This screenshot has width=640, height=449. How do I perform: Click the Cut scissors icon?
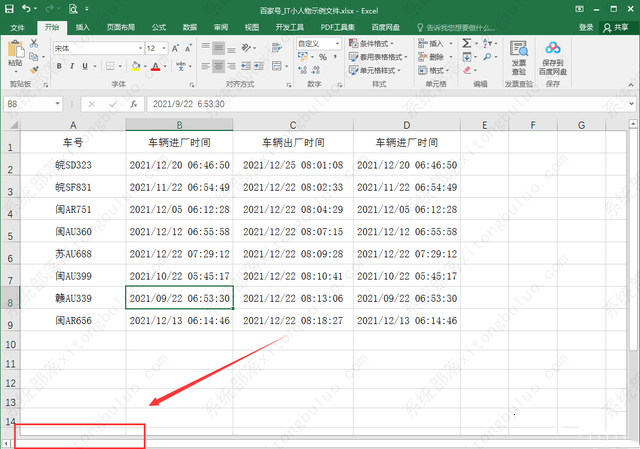pos(34,43)
